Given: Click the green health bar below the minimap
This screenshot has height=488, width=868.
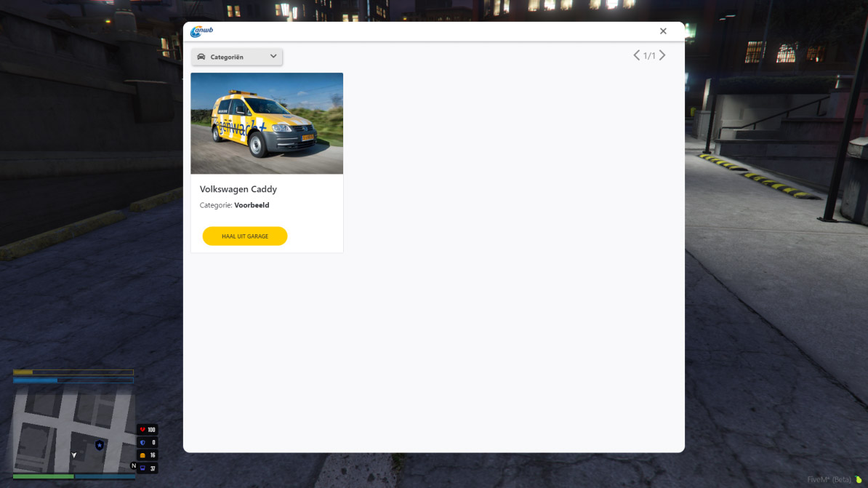Looking at the screenshot, I should pos(43,476).
